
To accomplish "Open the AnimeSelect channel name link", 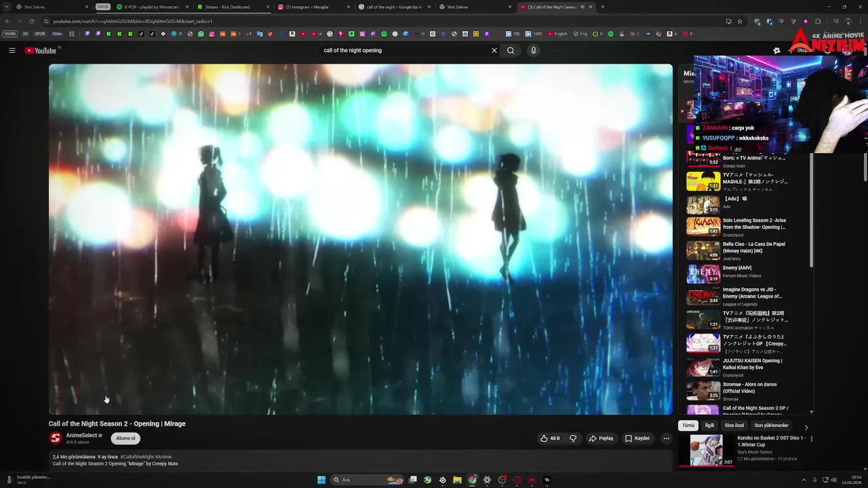I will 81,435.
